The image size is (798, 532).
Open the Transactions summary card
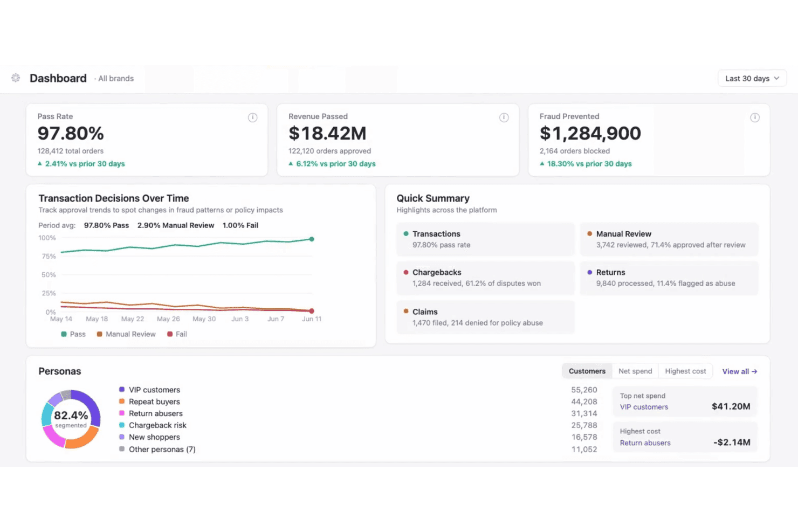[x=485, y=239]
